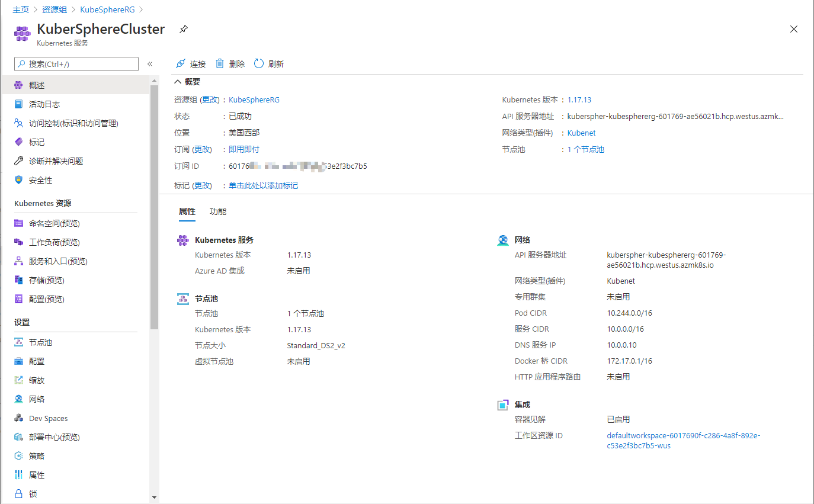The image size is (814, 504).
Task: Click the 集成 section heading
Action: tap(523, 405)
